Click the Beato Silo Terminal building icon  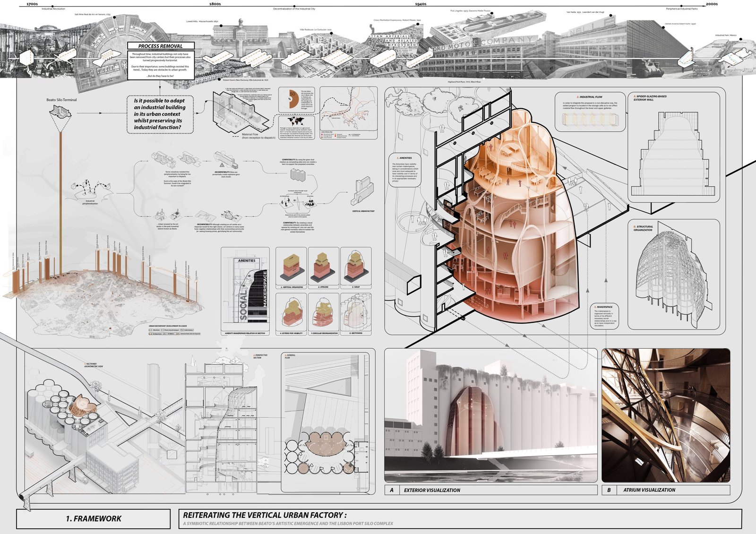(60, 112)
